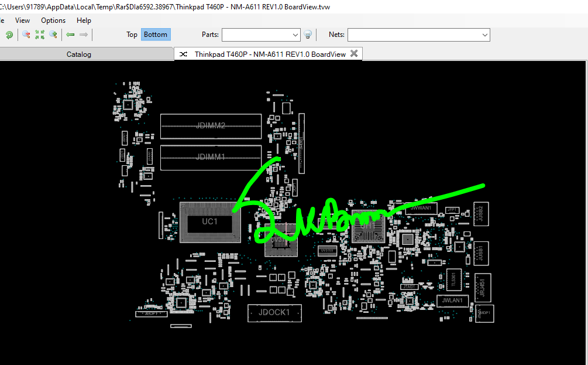Switch to the Catalog tab
The height and width of the screenshot is (365, 588).
(x=79, y=54)
